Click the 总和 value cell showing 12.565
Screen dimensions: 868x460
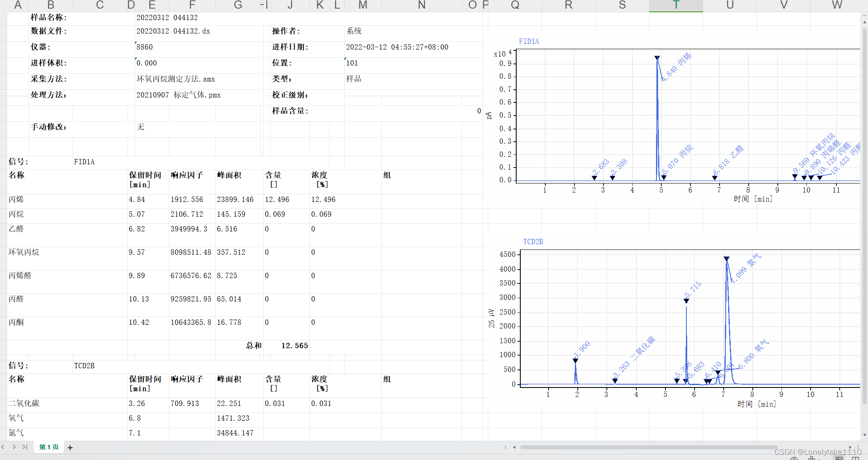295,345
